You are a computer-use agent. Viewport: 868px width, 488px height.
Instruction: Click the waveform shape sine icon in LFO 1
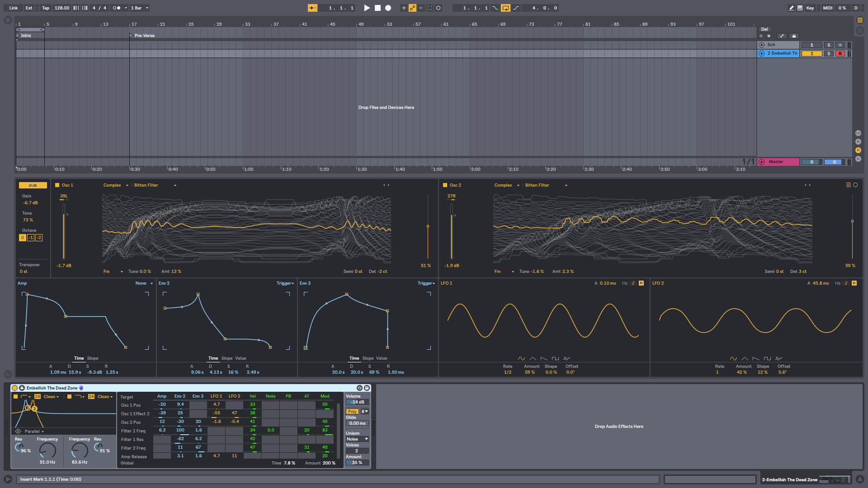tap(520, 358)
